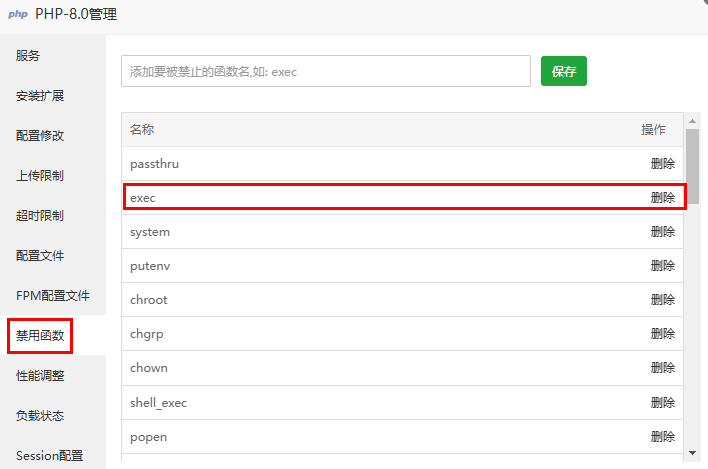Click the php logo icon in the title

[x=18, y=14]
